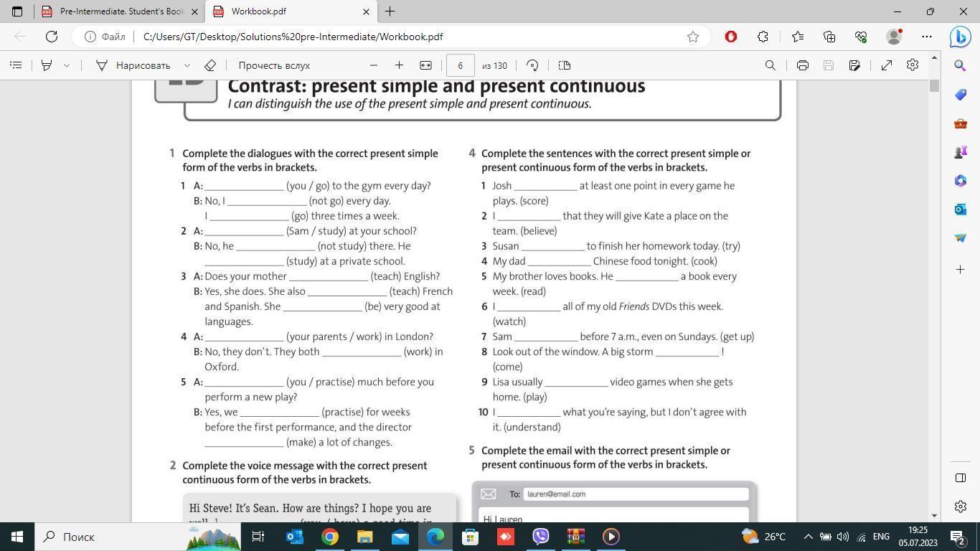
Task: Open the page view options
Action: [565, 65]
